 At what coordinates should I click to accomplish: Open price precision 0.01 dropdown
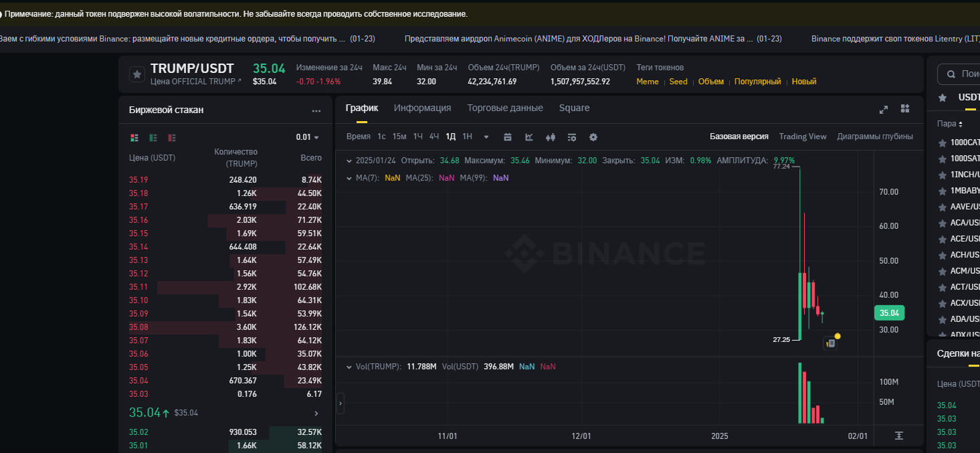click(308, 137)
